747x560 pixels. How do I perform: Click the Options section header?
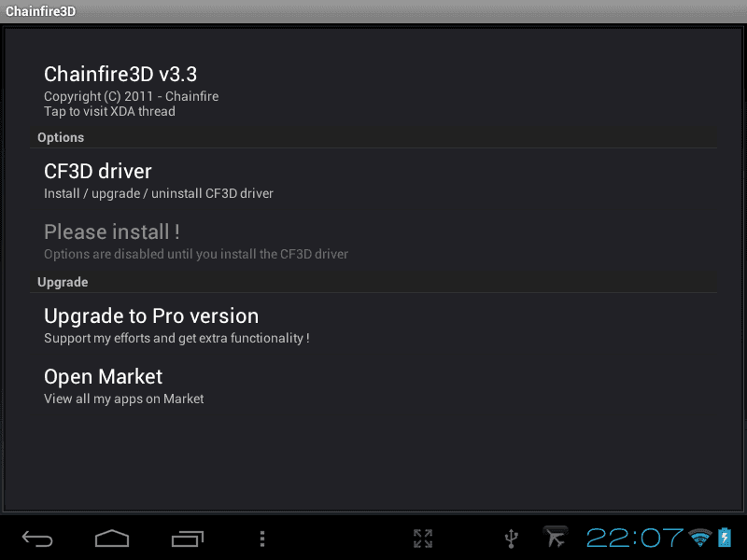point(373,137)
